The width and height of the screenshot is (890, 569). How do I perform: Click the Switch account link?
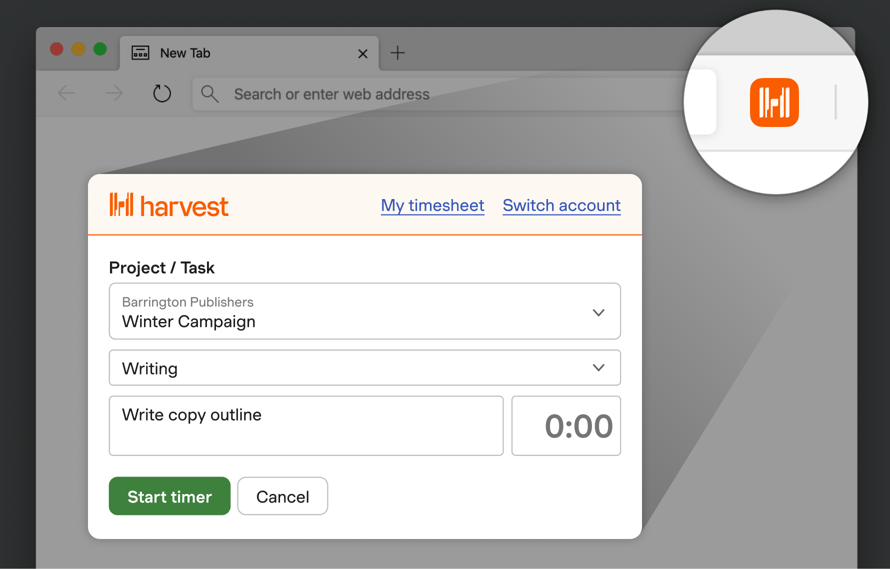tap(561, 205)
